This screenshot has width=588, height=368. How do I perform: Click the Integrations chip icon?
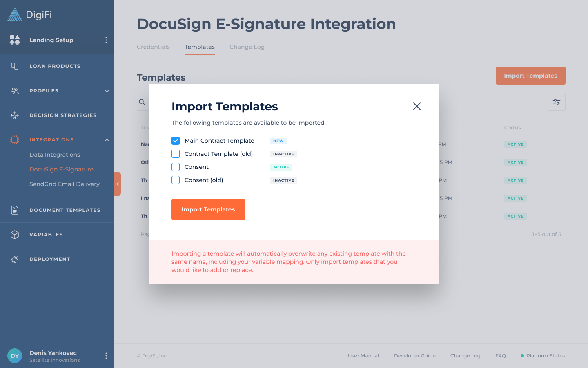(15, 140)
